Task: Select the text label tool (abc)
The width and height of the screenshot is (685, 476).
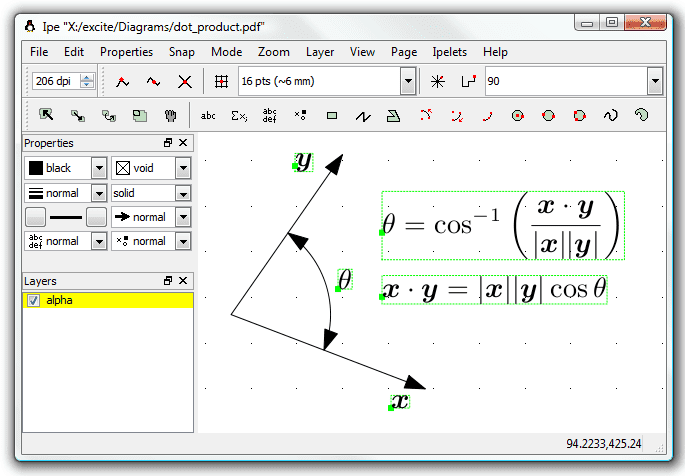Action: pyautogui.click(x=208, y=116)
